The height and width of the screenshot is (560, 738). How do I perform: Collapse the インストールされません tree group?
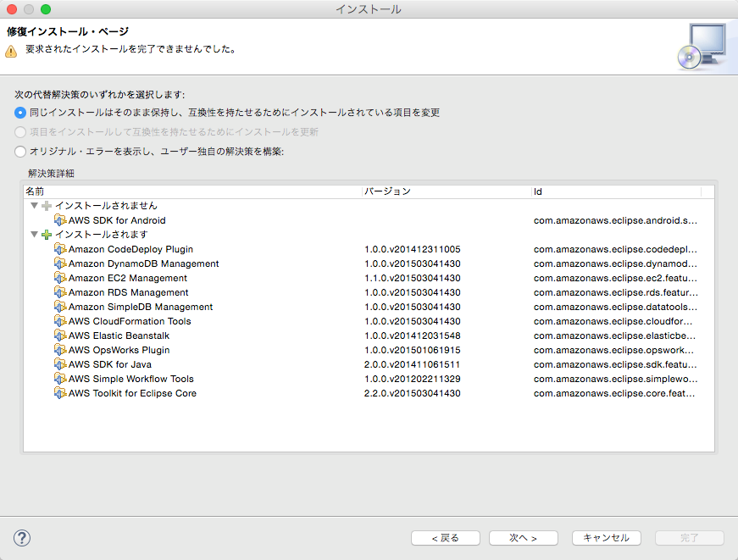pos(34,206)
